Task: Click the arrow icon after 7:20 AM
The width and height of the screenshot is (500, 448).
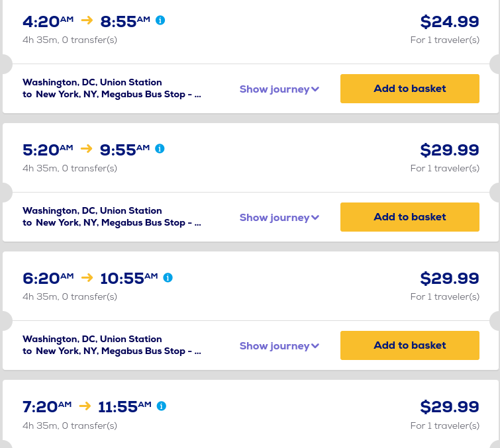Action: point(85,406)
